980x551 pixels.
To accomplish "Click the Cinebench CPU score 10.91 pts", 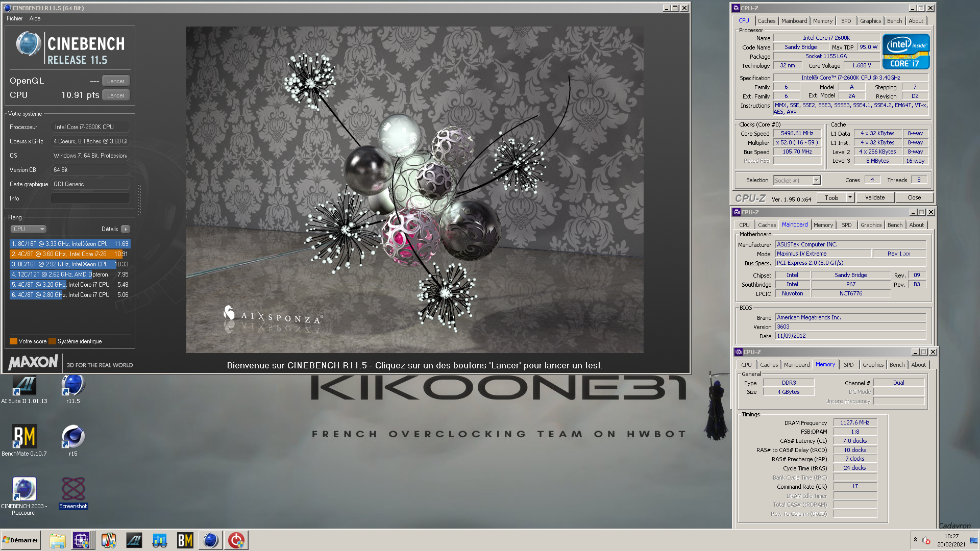I will click(80, 95).
